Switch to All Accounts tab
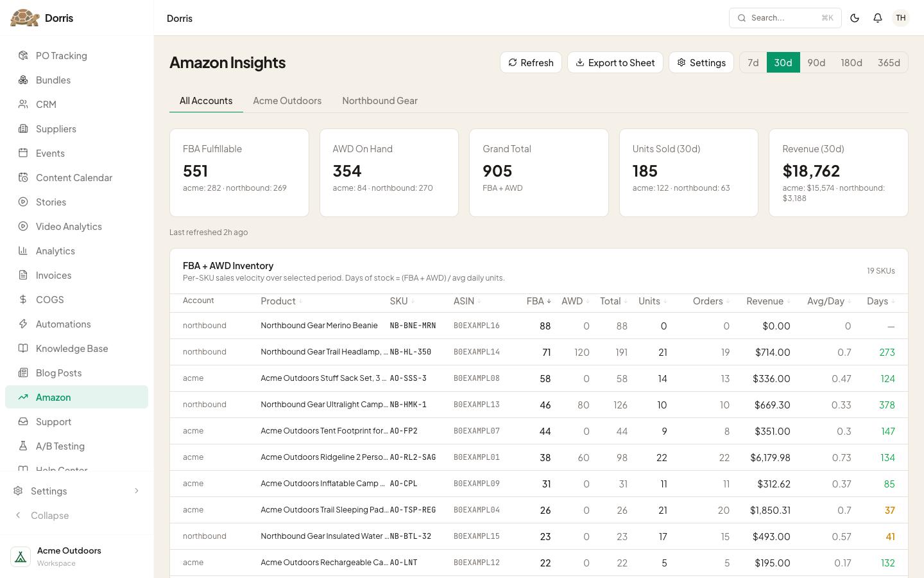924x578 pixels. (x=206, y=101)
